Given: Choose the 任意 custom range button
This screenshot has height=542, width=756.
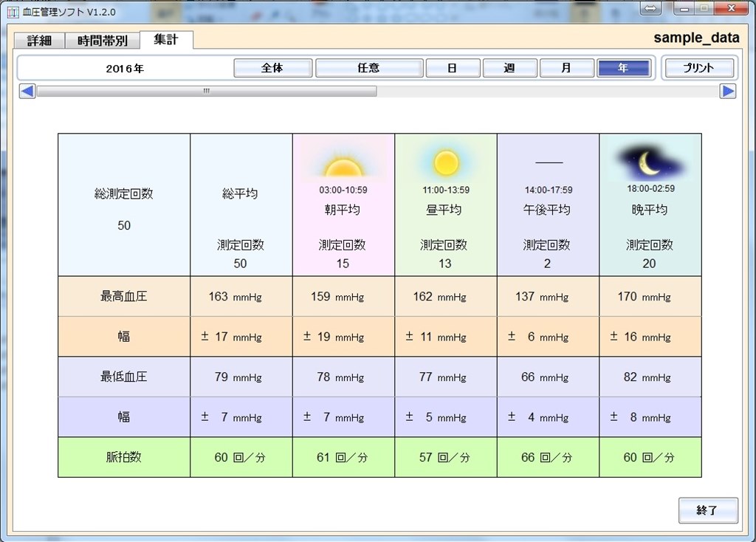Looking at the screenshot, I should tap(368, 68).
